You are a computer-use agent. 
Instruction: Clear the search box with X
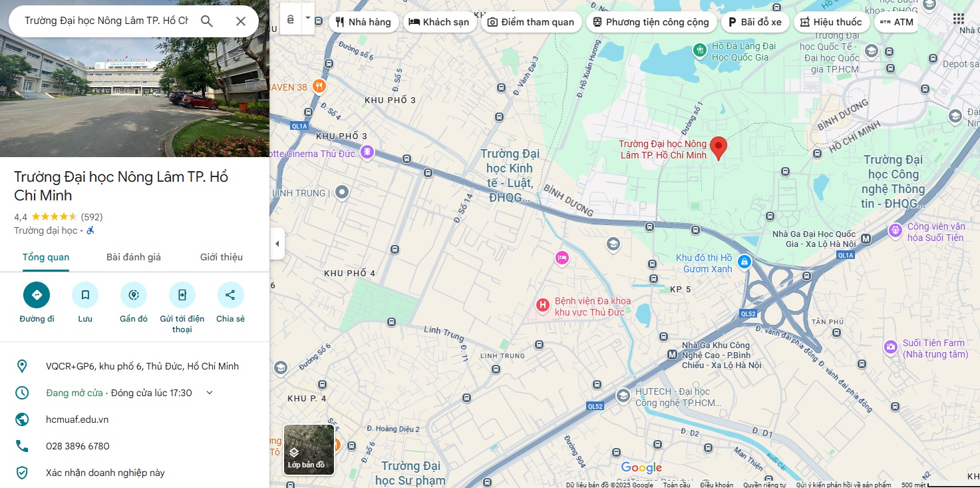click(241, 21)
